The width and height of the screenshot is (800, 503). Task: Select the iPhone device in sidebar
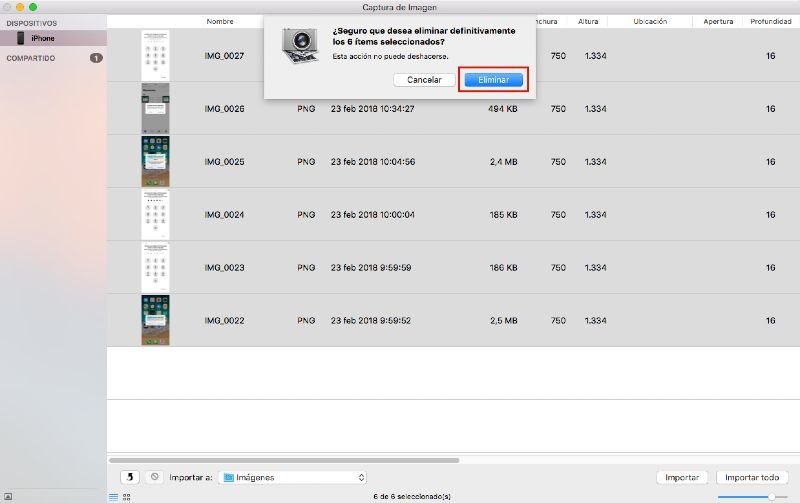coord(42,38)
